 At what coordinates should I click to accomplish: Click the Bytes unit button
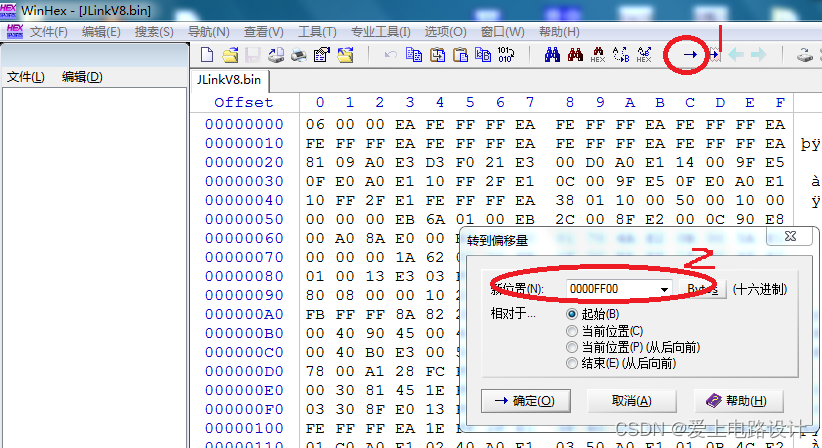[702, 289]
